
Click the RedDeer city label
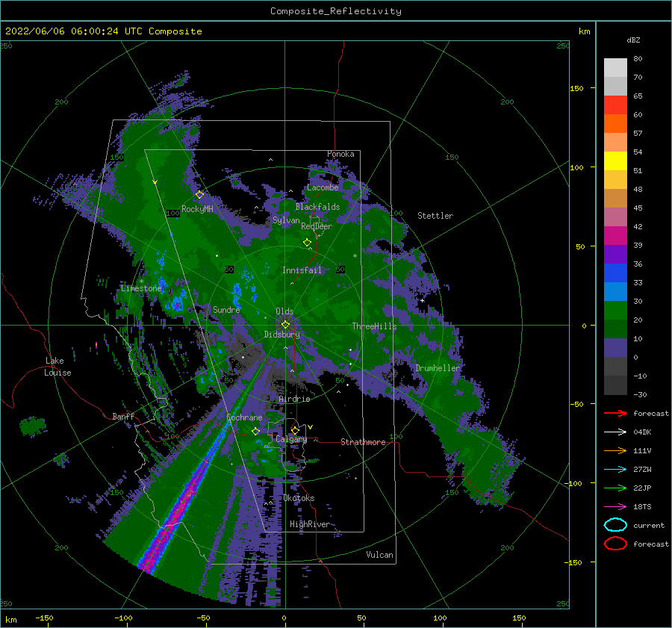317,226
